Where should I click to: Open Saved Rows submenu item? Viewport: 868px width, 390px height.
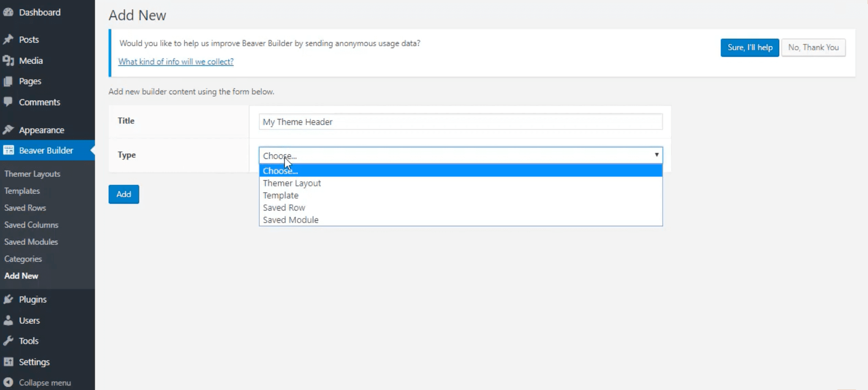click(25, 208)
